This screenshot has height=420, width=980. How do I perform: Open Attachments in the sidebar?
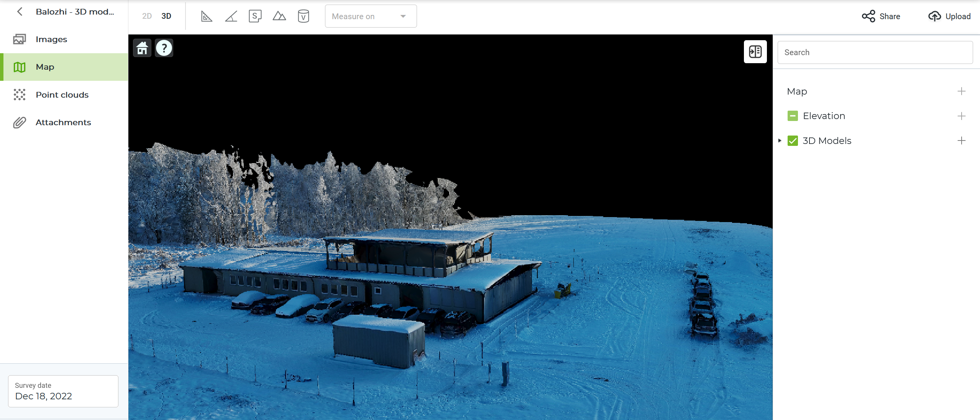click(63, 123)
